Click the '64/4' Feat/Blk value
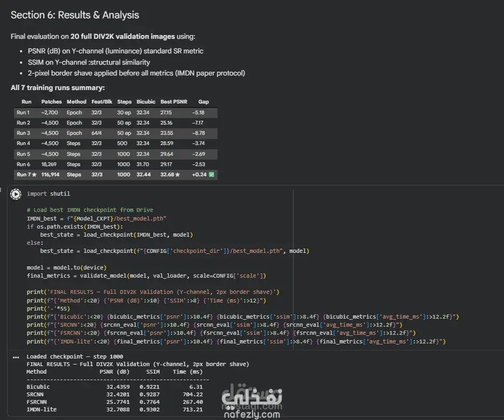The width and height of the screenshot is (504, 420). tap(97, 133)
